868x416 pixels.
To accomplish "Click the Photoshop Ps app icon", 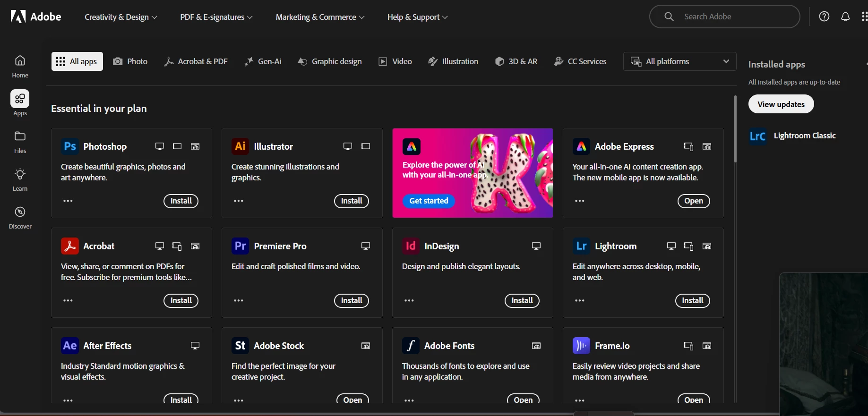I will pyautogui.click(x=70, y=146).
